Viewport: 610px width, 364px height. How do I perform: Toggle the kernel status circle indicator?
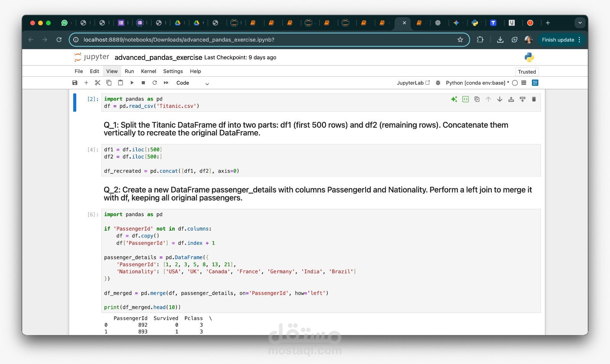[x=515, y=83]
